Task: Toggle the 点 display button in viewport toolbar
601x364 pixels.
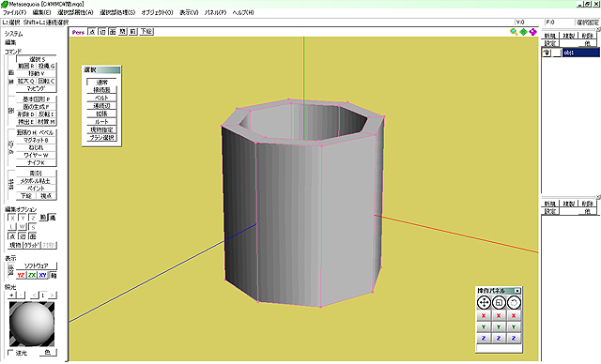Action: (92, 32)
